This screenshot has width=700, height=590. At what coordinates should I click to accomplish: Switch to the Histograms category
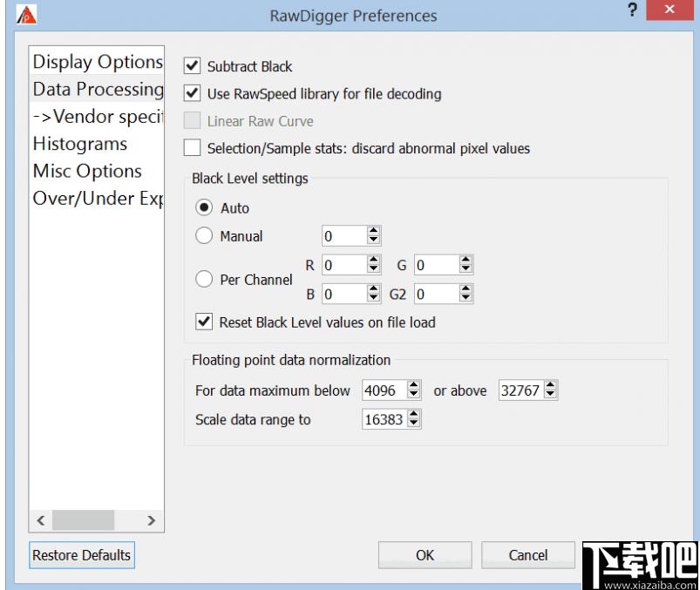[80, 144]
